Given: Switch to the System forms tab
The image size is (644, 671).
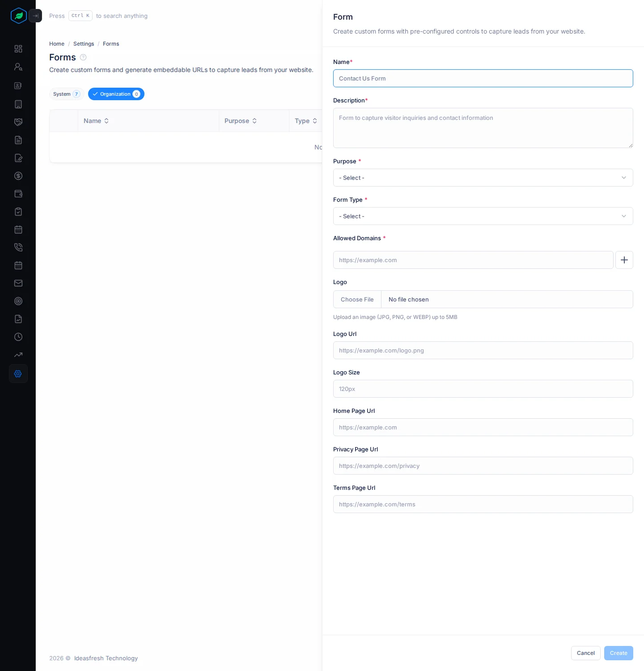Looking at the screenshot, I should point(67,94).
